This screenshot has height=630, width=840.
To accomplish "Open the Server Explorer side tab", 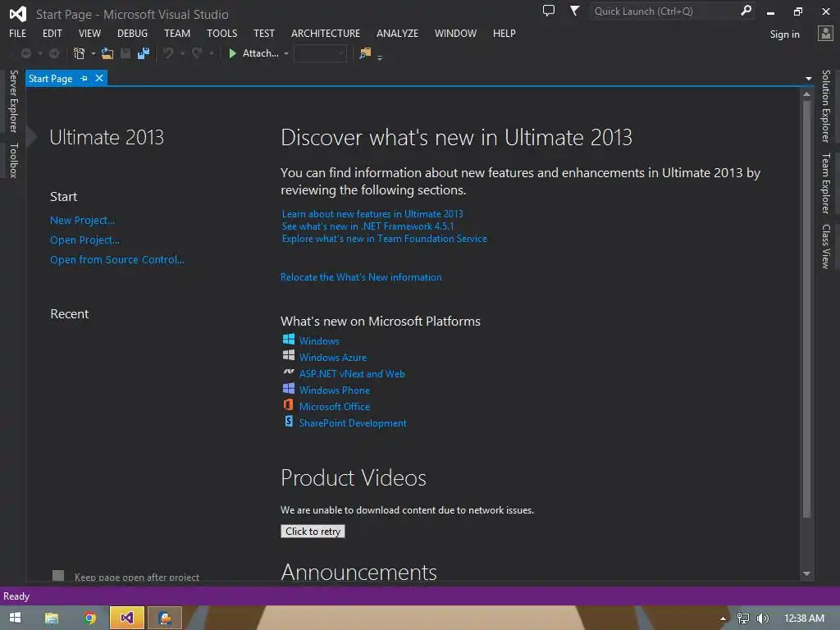I will coord(14,101).
